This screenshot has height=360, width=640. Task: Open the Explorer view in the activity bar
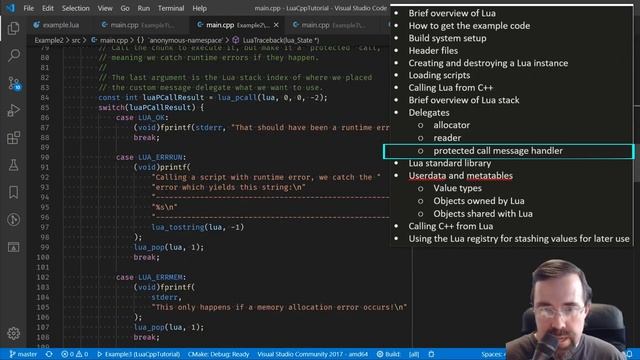coord(13,28)
